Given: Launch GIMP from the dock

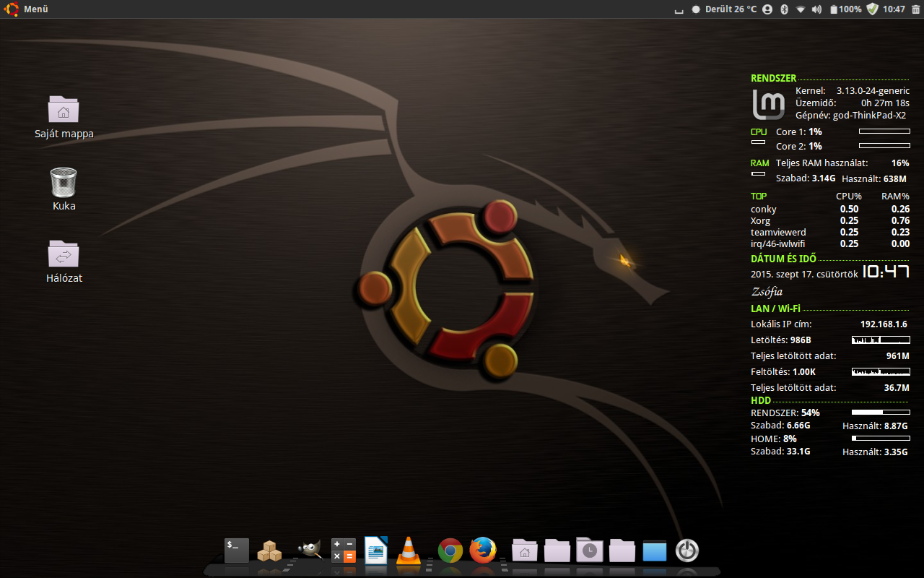Looking at the screenshot, I should pyautogui.click(x=309, y=550).
